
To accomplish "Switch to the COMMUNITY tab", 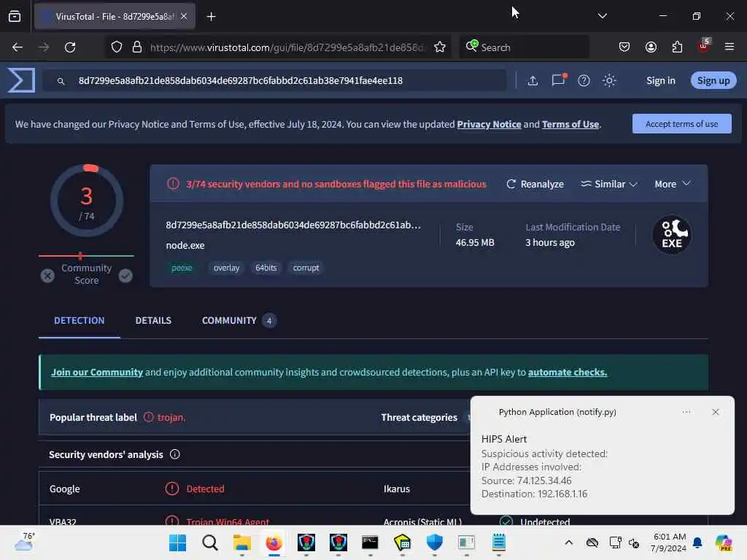I will 239,321.
